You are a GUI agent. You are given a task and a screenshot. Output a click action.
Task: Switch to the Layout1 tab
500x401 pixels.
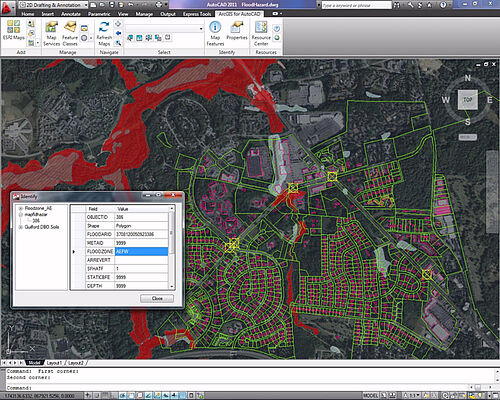[x=54, y=363]
